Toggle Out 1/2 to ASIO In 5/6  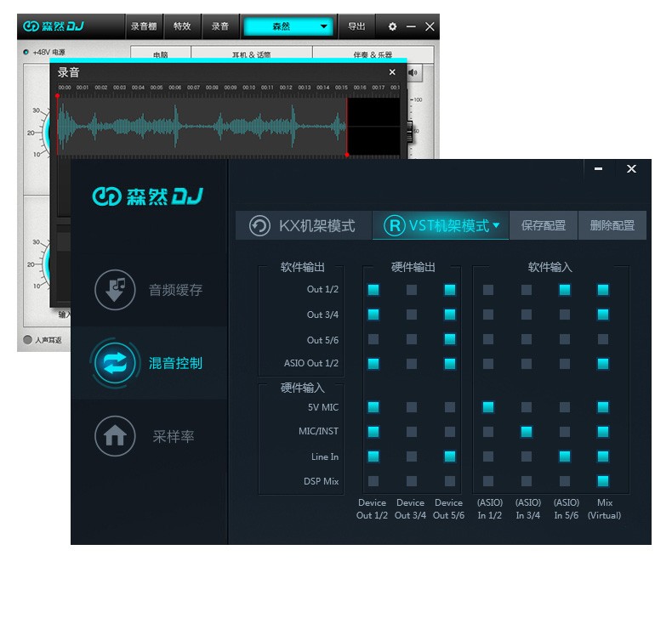click(565, 290)
